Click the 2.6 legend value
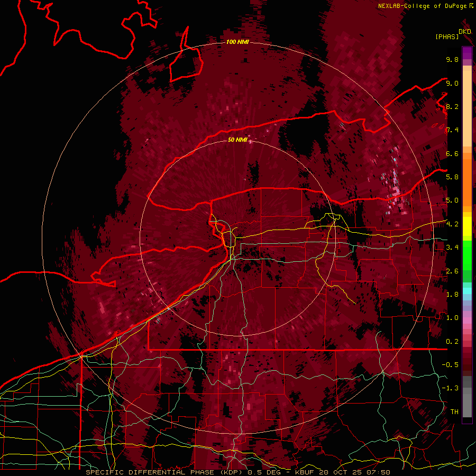The height and width of the screenshot is (476, 476). pyautogui.click(x=452, y=271)
